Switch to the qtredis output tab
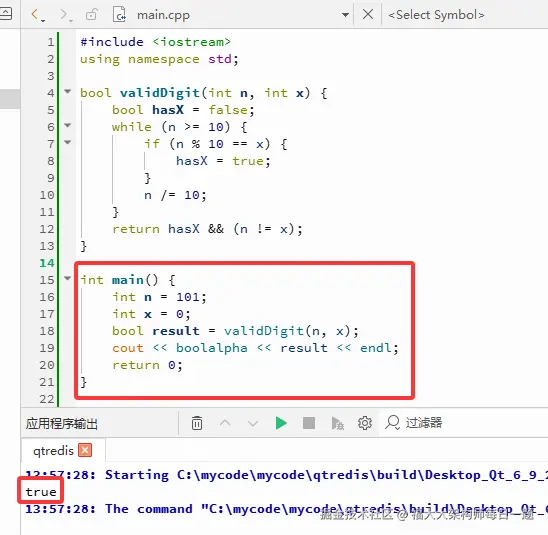 click(x=53, y=450)
